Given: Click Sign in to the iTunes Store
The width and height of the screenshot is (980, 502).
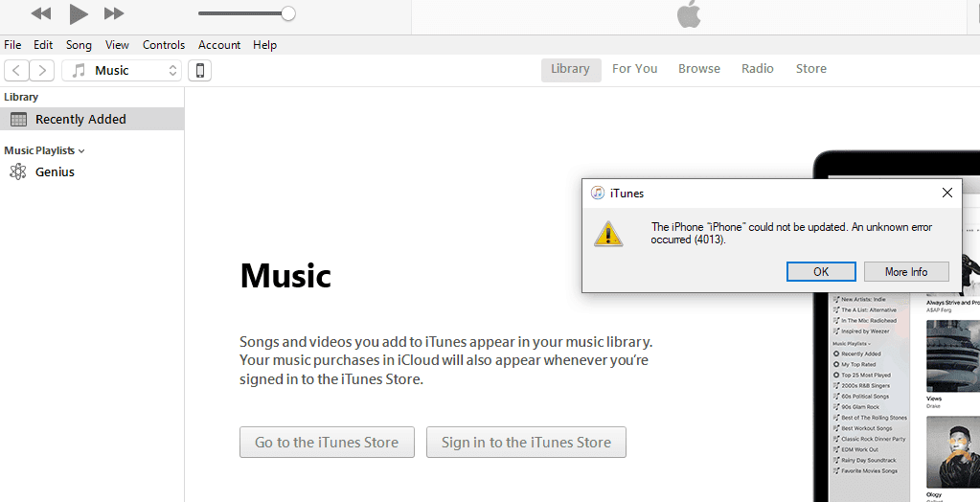Looking at the screenshot, I should click(526, 443).
